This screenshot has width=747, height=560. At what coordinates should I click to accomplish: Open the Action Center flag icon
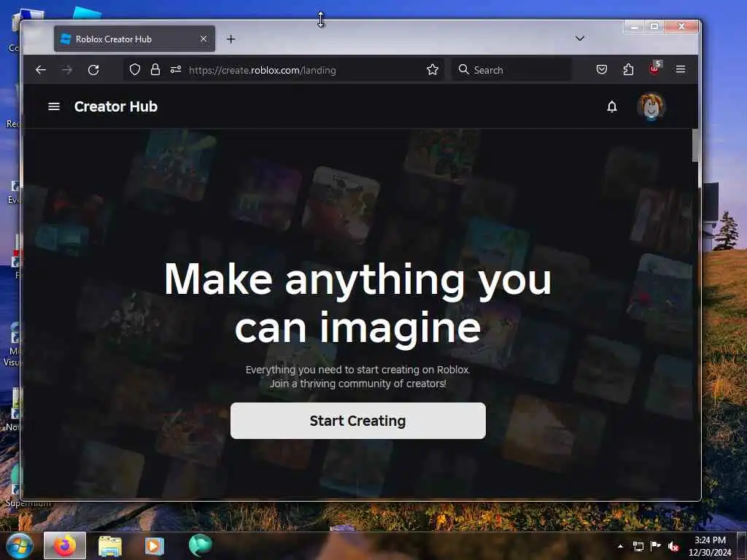coord(656,545)
